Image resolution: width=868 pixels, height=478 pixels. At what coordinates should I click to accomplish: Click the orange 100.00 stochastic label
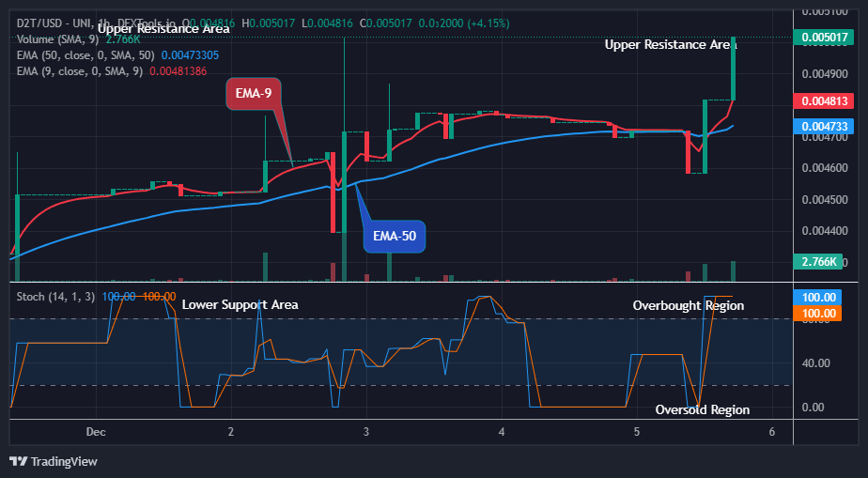(817, 313)
